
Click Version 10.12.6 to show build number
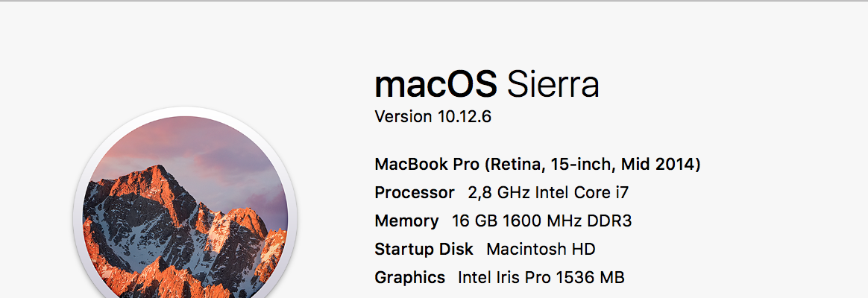pyautogui.click(x=433, y=117)
